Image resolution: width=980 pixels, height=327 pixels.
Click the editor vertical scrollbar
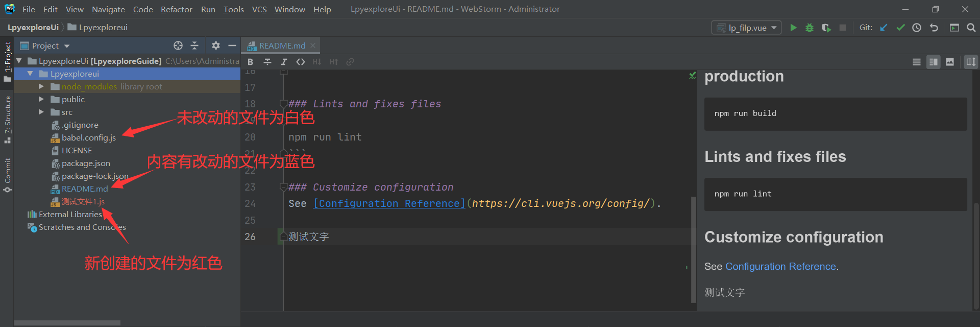click(x=694, y=250)
